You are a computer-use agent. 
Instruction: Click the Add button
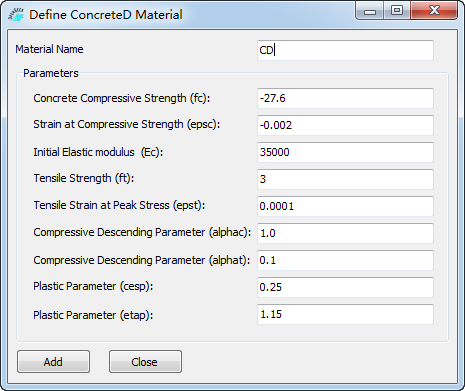pyautogui.click(x=53, y=362)
